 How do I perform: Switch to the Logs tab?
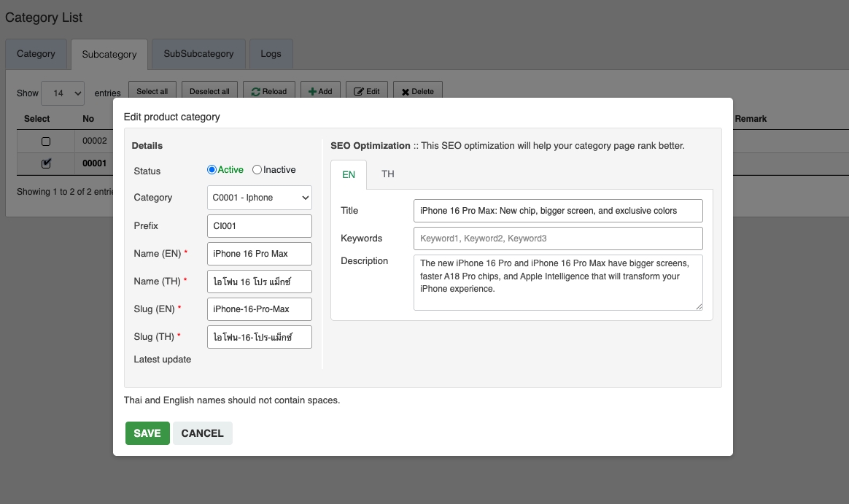click(x=271, y=54)
